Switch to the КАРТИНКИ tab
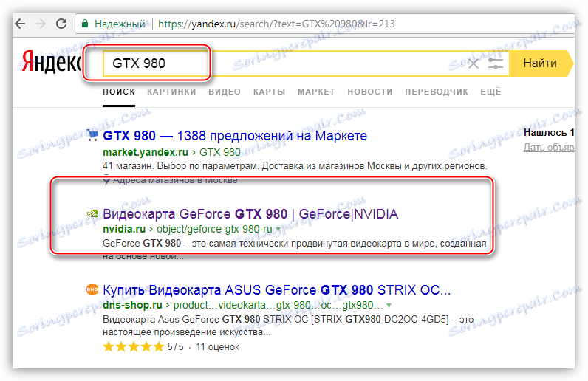This screenshot has height=381, width=588. pyautogui.click(x=172, y=92)
